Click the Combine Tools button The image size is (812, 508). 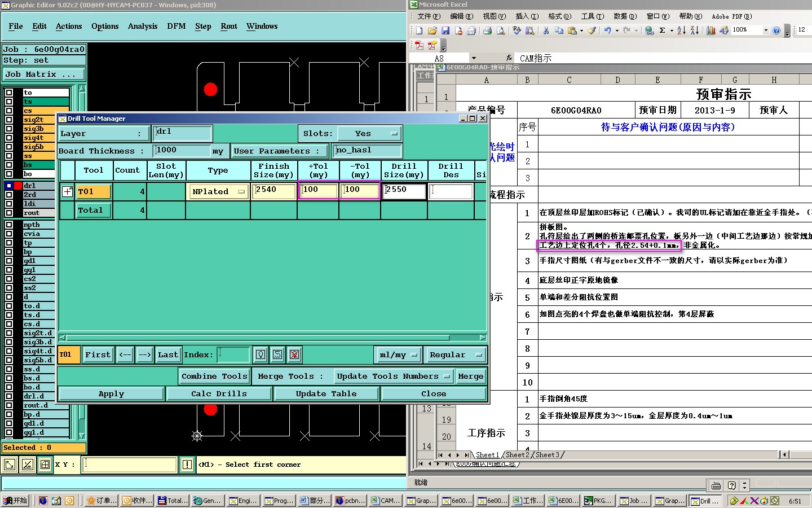click(214, 376)
